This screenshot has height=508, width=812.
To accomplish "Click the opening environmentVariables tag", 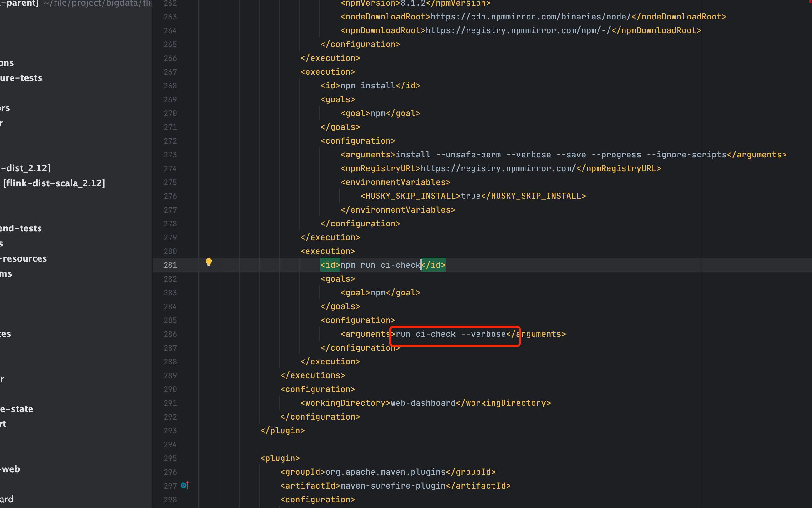I will point(396,182).
